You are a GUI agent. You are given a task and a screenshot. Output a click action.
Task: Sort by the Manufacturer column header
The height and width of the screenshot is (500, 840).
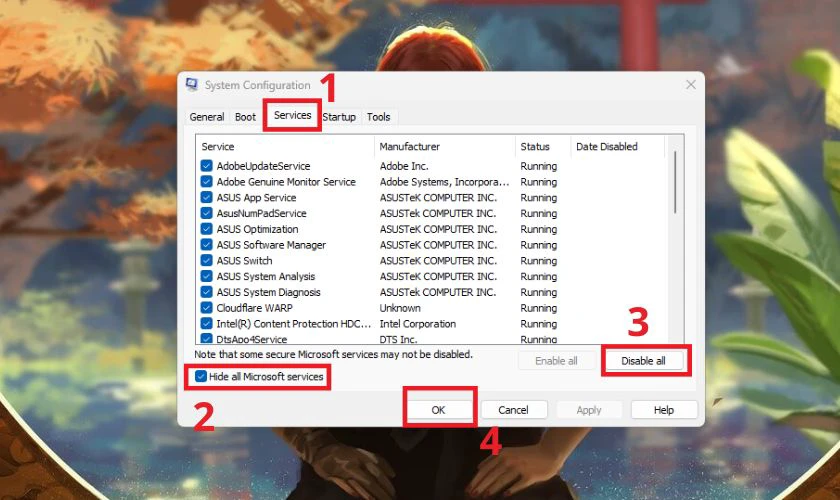click(x=445, y=146)
